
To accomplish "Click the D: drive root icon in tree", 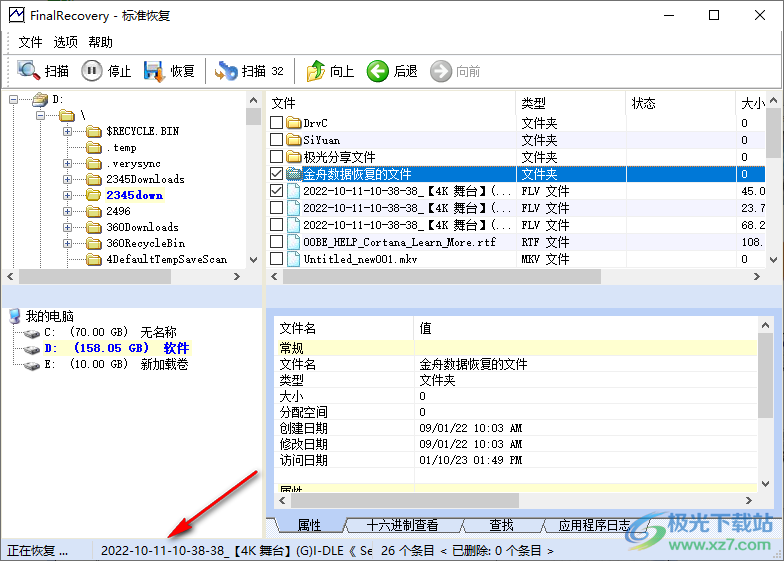I will pos(40,100).
